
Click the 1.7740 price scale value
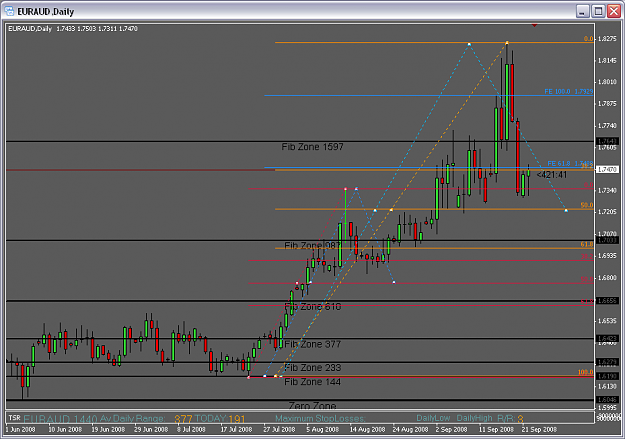tap(607, 126)
